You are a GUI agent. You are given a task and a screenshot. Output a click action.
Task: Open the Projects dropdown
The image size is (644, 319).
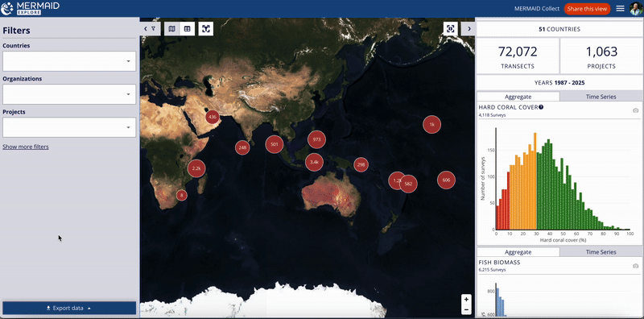pyautogui.click(x=69, y=127)
